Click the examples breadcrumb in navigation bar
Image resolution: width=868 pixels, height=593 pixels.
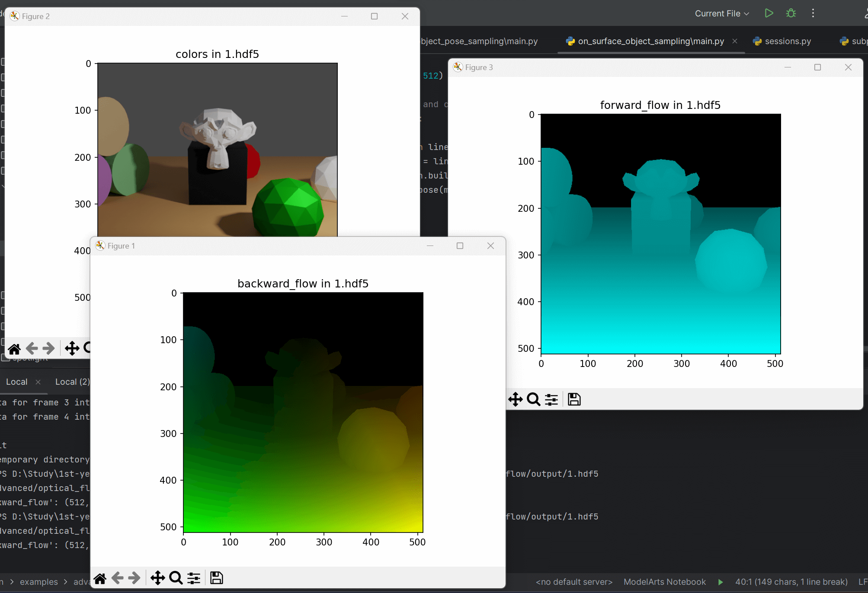[x=39, y=582]
